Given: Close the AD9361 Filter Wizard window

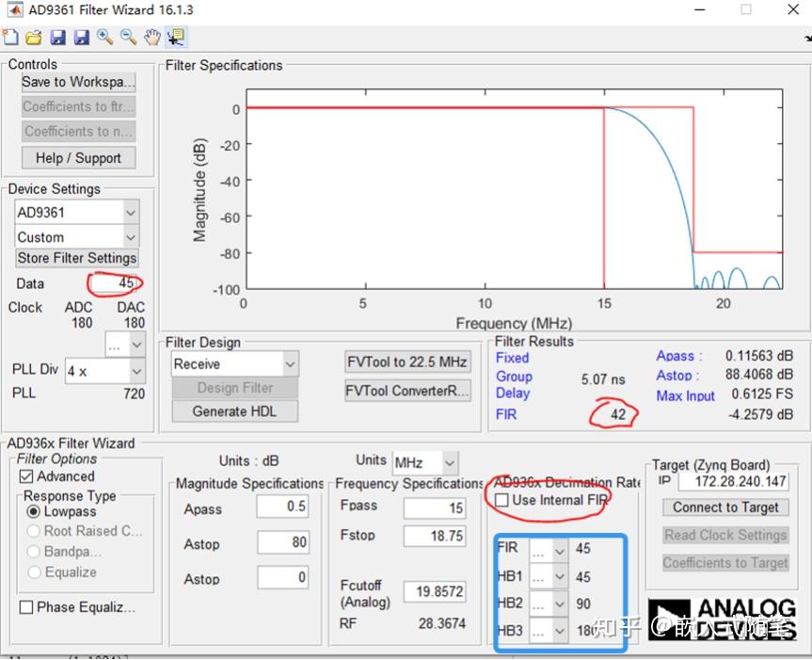Looking at the screenshot, I should pos(793,9).
